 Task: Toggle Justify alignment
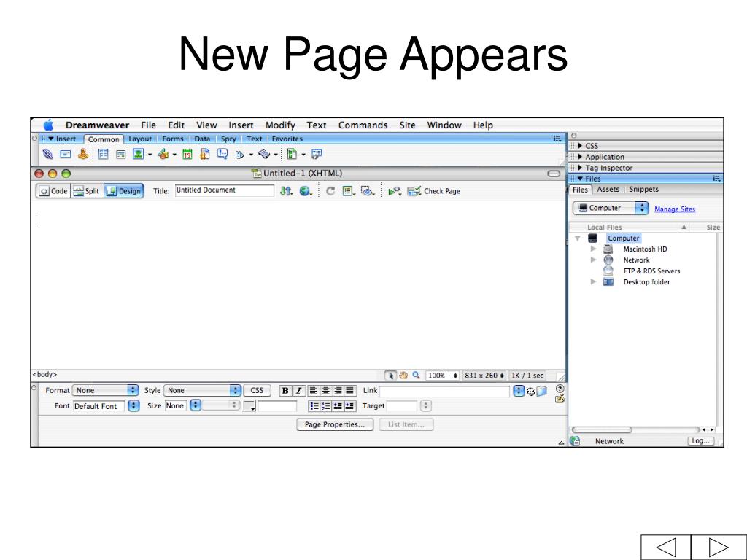tap(350, 391)
